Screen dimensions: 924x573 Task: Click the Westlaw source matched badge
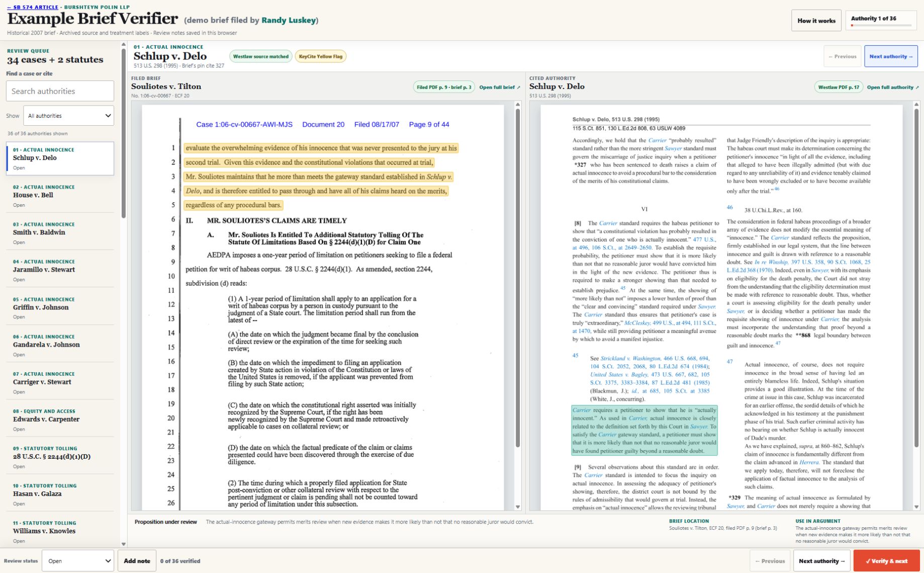pyautogui.click(x=260, y=56)
